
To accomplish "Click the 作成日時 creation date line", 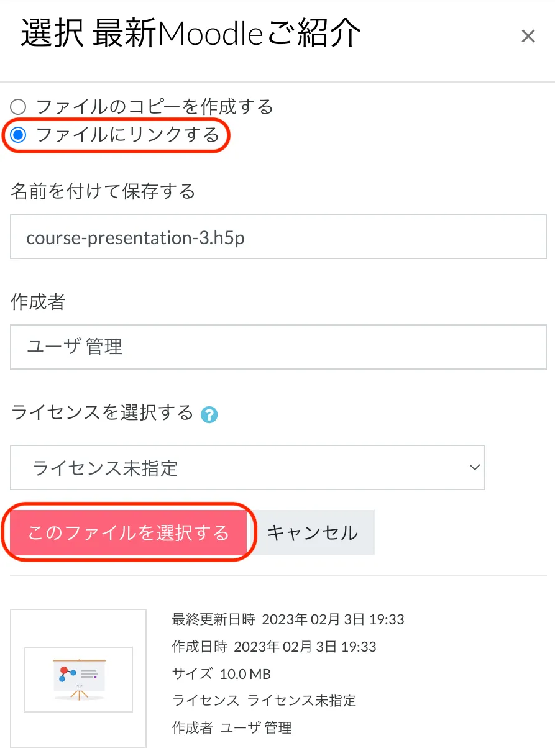I will [x=273, y=647].
